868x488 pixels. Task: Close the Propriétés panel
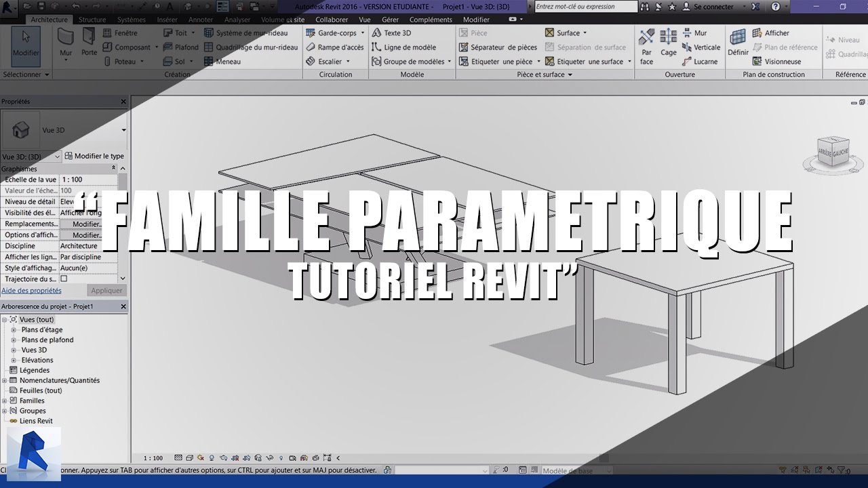123,102
